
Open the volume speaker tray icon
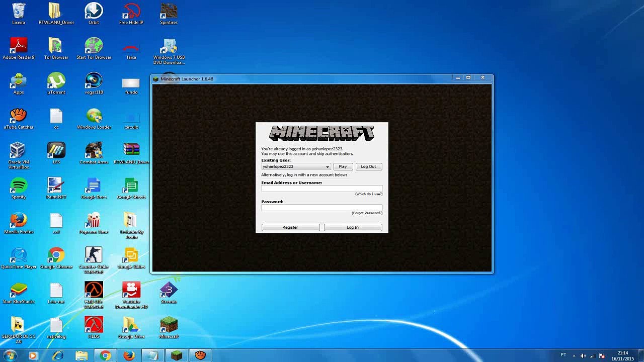[583, 356]
